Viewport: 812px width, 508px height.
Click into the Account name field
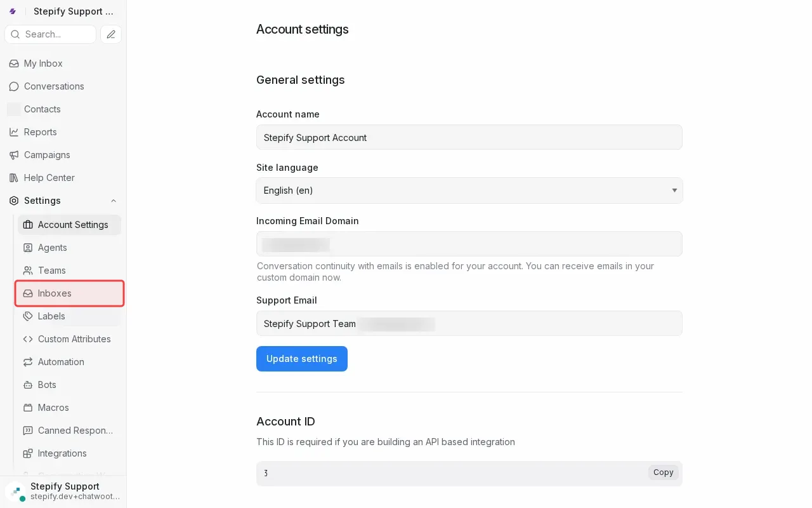469,137
